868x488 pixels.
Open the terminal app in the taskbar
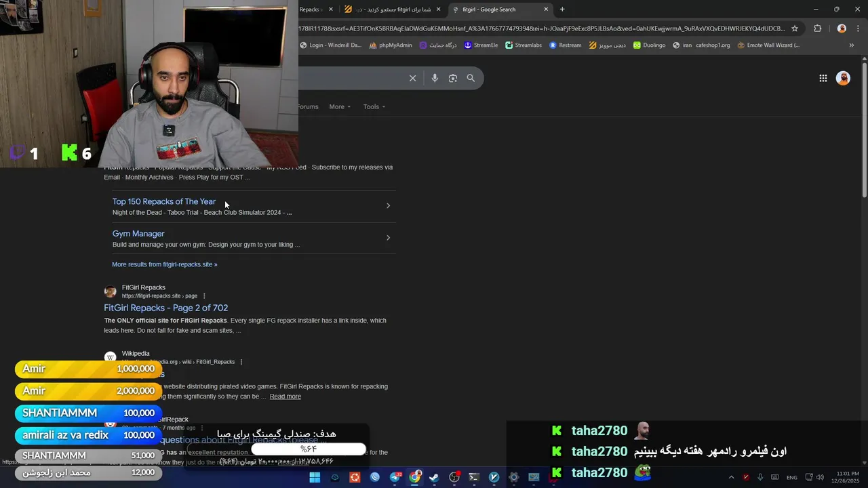(474, 477)
